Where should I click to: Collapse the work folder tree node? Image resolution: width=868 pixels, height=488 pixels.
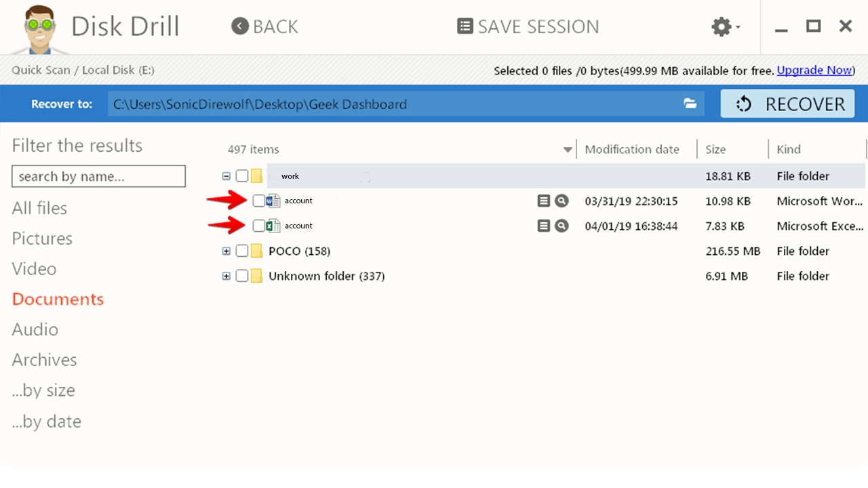(x=226, y=176)
